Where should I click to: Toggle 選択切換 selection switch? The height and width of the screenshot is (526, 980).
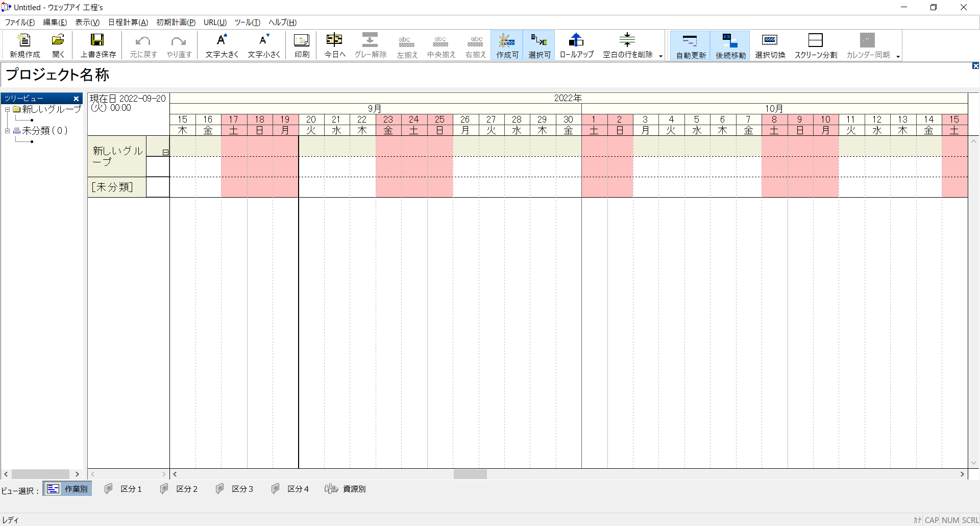pos(770,45)
